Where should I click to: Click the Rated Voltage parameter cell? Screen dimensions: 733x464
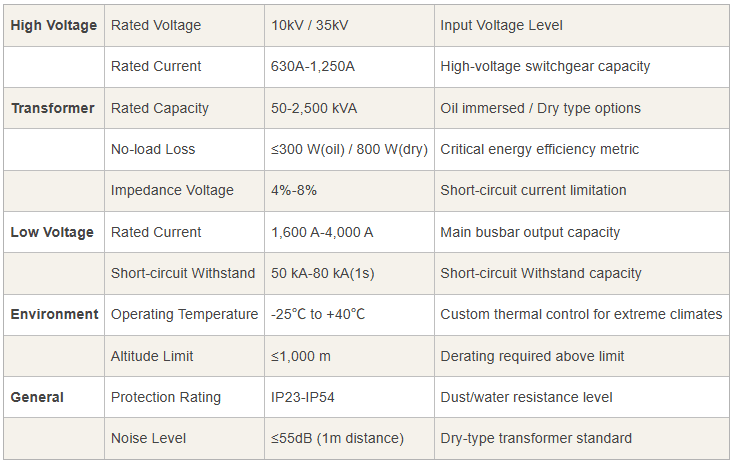click(156, 25)
